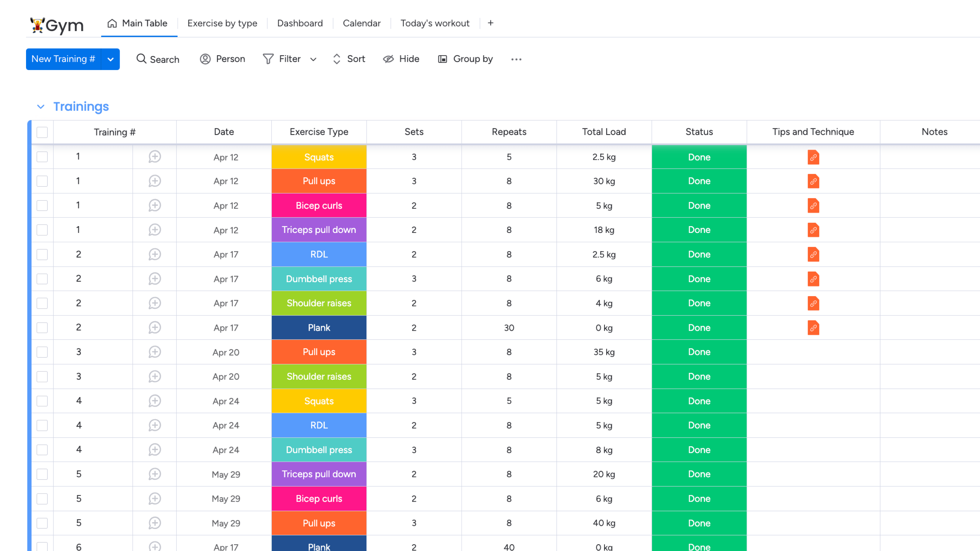
Task: Open the three-dots more options menu
Action: click(516, 59)
